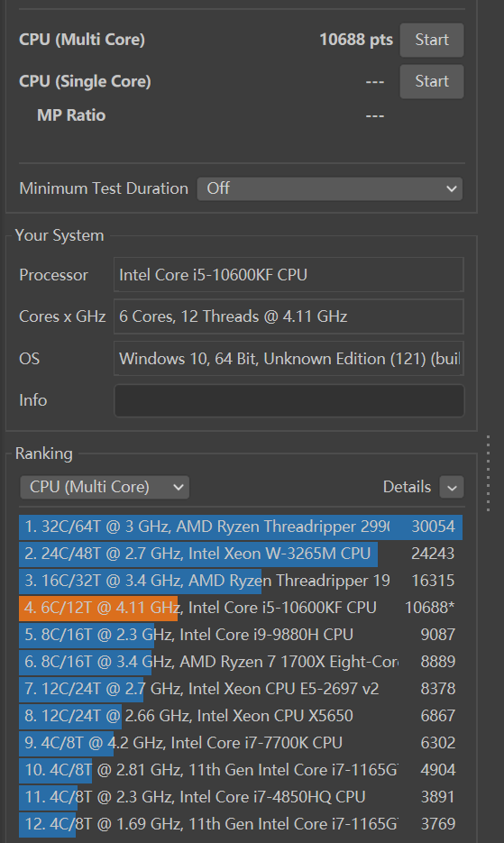Select ranking row 12 i7-1165G7 at 1.69 GHz
Screen dimensions: 504x843
241,824
